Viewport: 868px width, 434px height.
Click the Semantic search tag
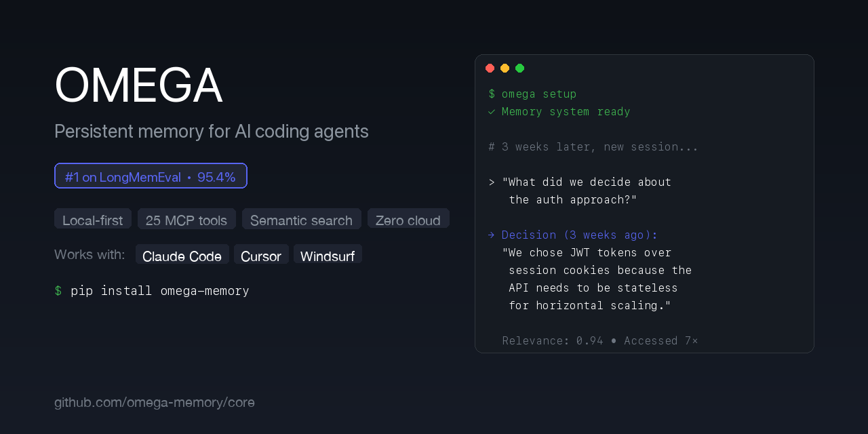(301, 220)
